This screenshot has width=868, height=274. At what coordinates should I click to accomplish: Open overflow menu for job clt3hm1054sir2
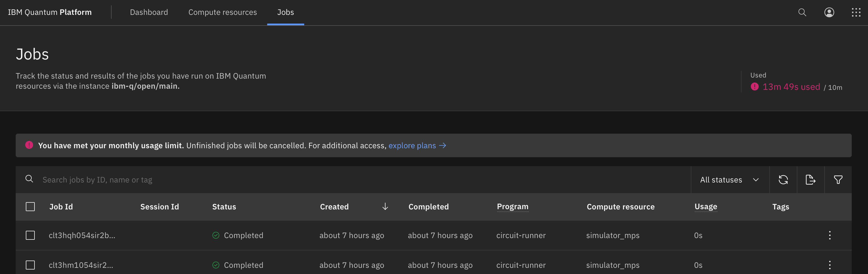pyautogui.click(x=830, y=265)
